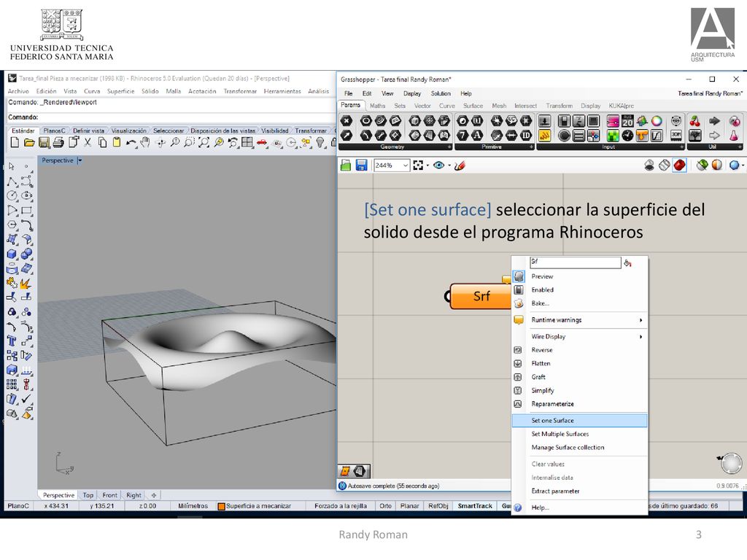Select the Polyline tool in Rhino sidebar
Screen dimensions: 747x560
click(12, 182)
